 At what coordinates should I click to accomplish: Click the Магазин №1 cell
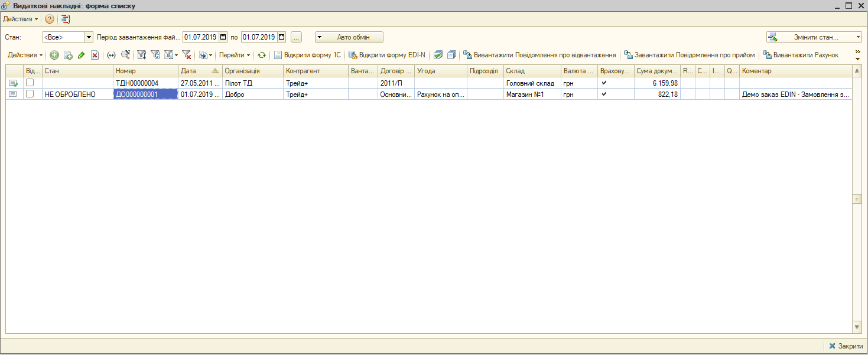532,94
